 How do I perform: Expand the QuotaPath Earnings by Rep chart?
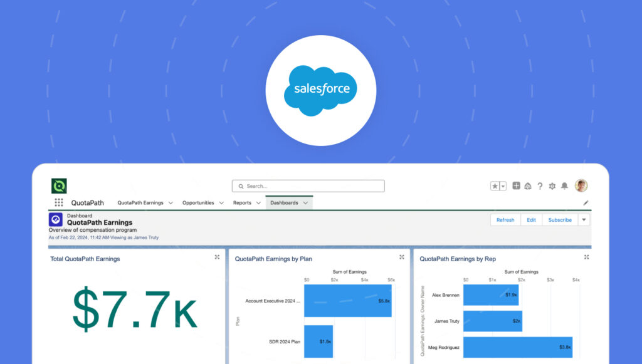[x=586, y=256]
